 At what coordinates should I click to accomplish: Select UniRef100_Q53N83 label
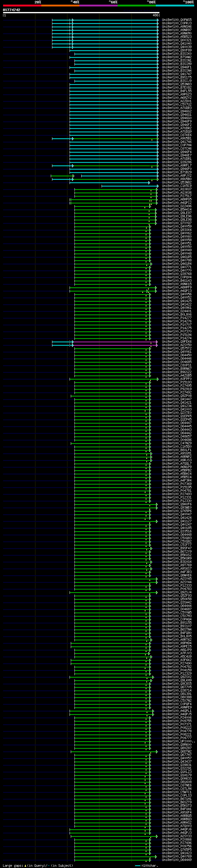tap(177, 84)
